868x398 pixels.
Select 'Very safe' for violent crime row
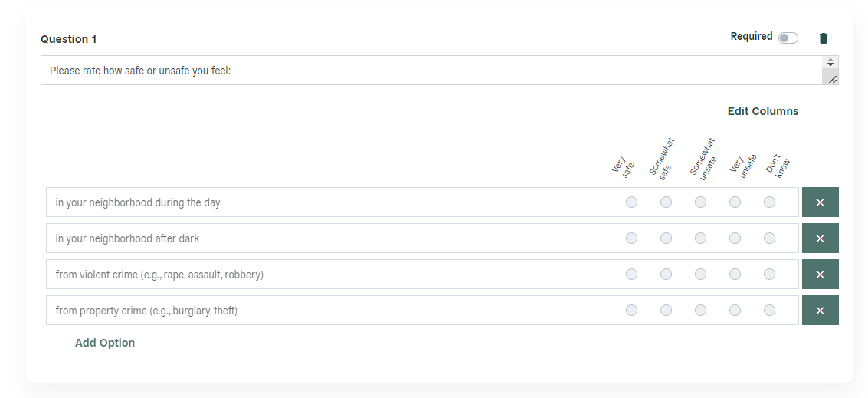tap(631, 275)
